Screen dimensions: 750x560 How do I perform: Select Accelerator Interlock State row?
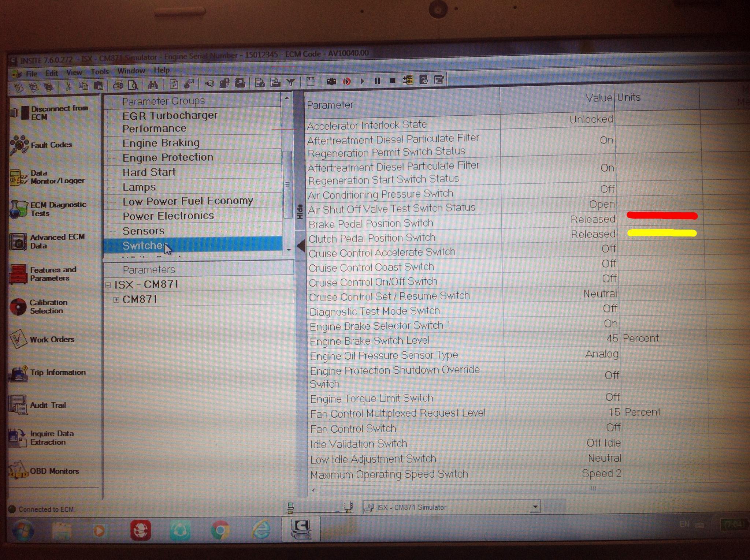pos(461,123)
